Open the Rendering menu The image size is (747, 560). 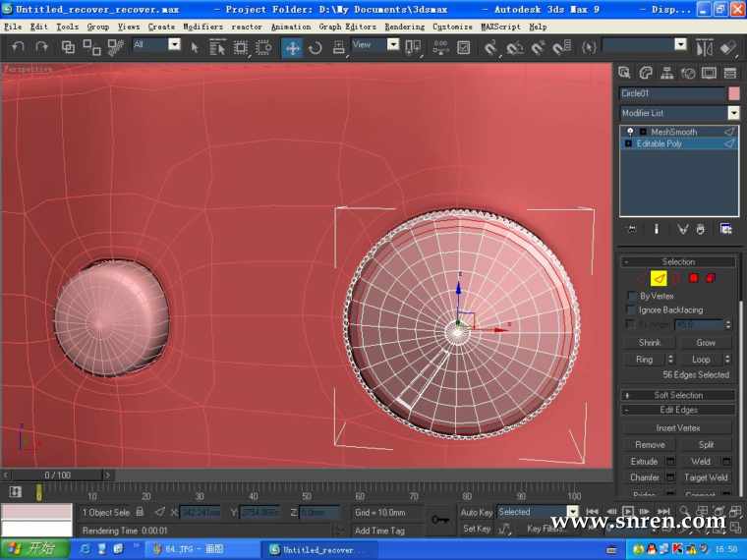404,27
